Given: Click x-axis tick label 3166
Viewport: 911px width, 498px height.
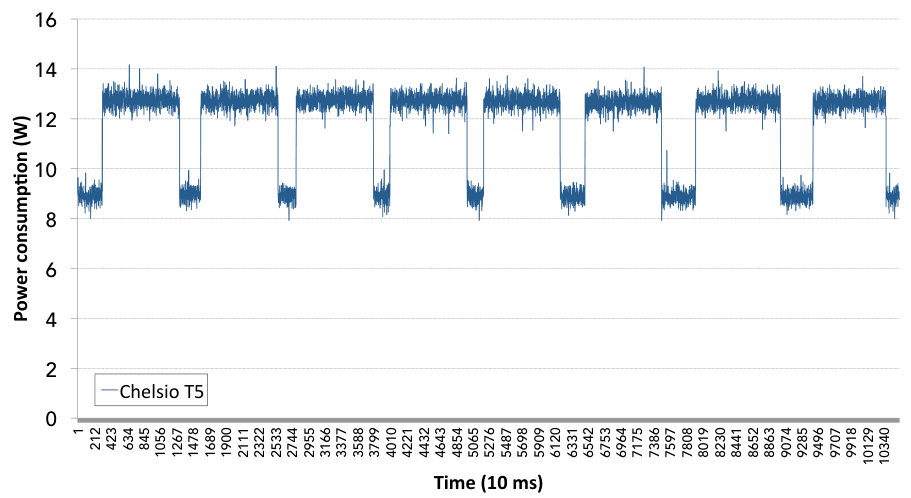Looking at the screenshot, I should [326, 442].
